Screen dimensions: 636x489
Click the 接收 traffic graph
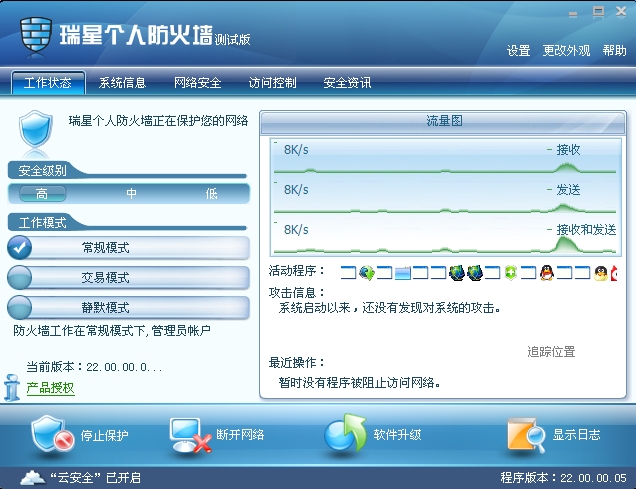tap(445, 157)
